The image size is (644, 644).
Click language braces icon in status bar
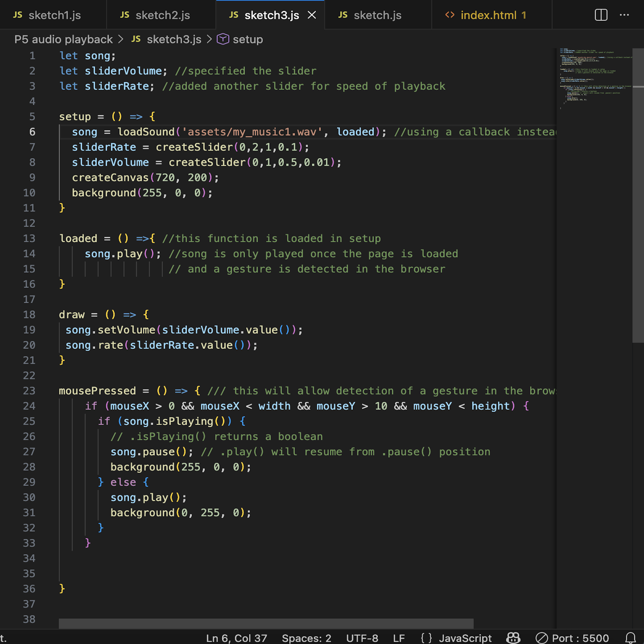tap(426, 638)
